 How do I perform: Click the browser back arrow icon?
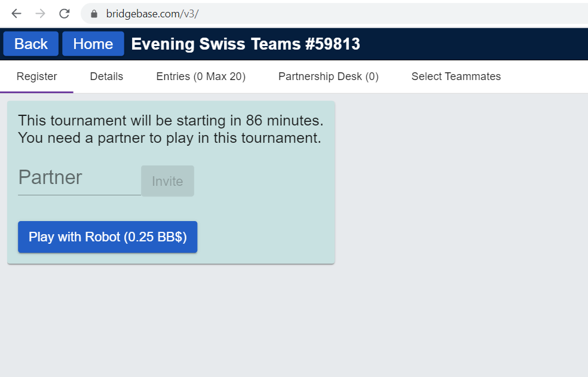[x=17, y=14]
